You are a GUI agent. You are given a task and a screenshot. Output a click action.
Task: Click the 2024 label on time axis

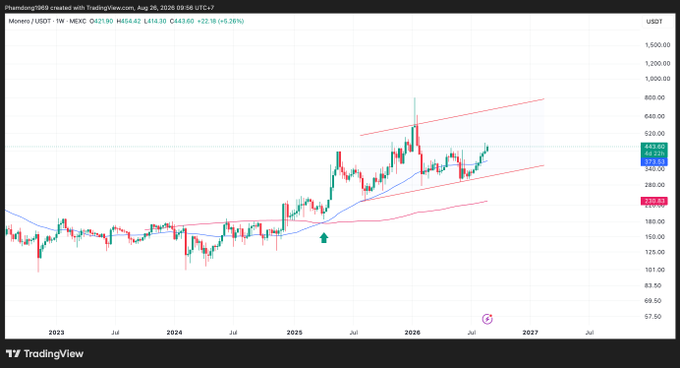pos(174,332)
